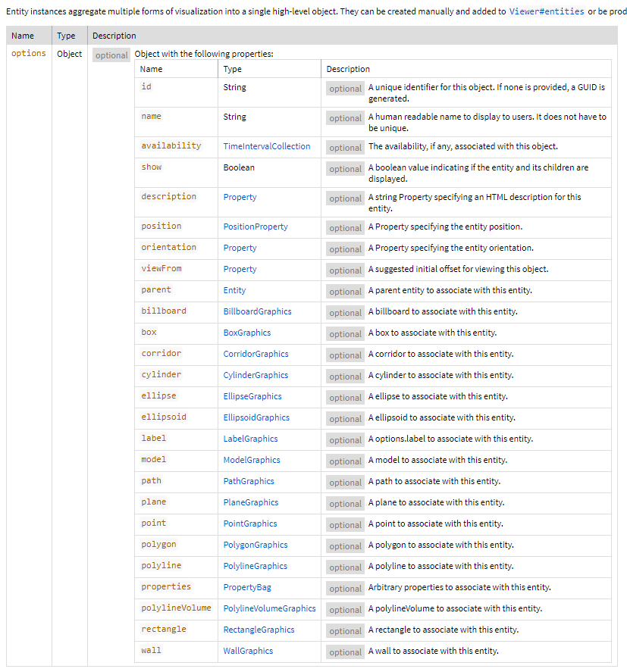Open the RectangleGraphics link

point(259,630)
